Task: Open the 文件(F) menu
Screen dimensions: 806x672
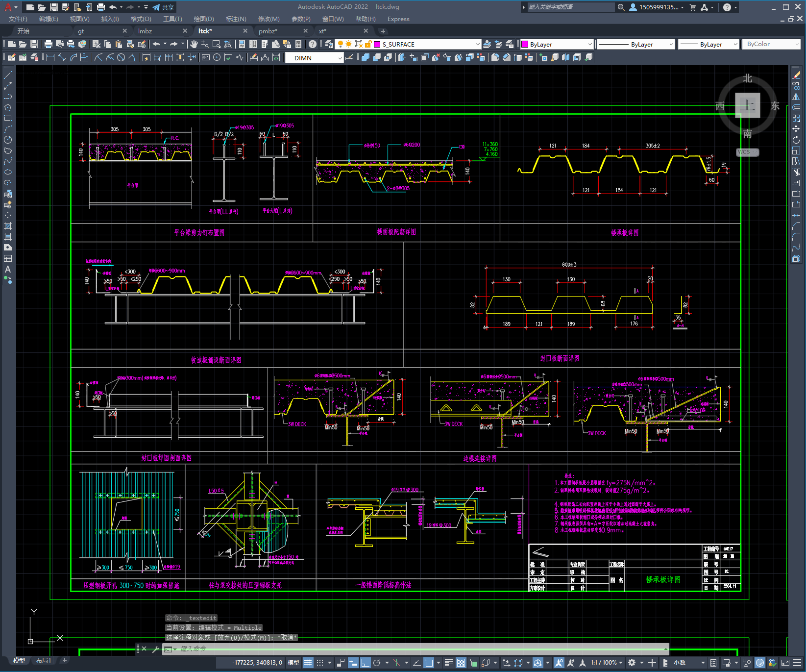Action: [x=18, y=19]
